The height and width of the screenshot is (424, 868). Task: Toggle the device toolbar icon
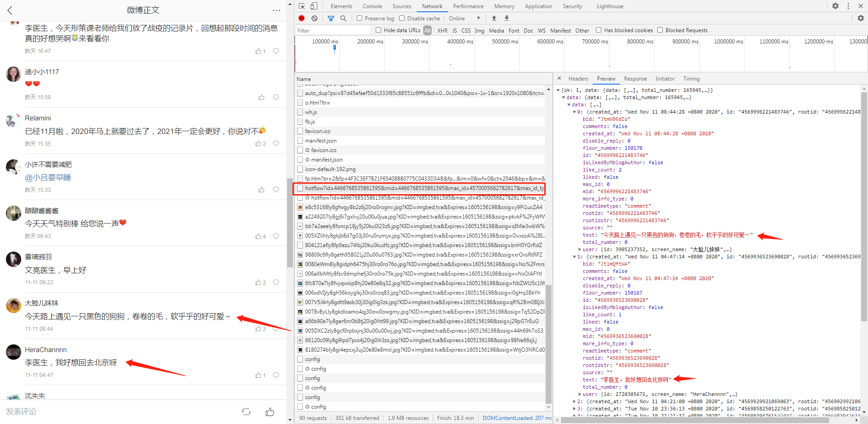click(314, 6)
